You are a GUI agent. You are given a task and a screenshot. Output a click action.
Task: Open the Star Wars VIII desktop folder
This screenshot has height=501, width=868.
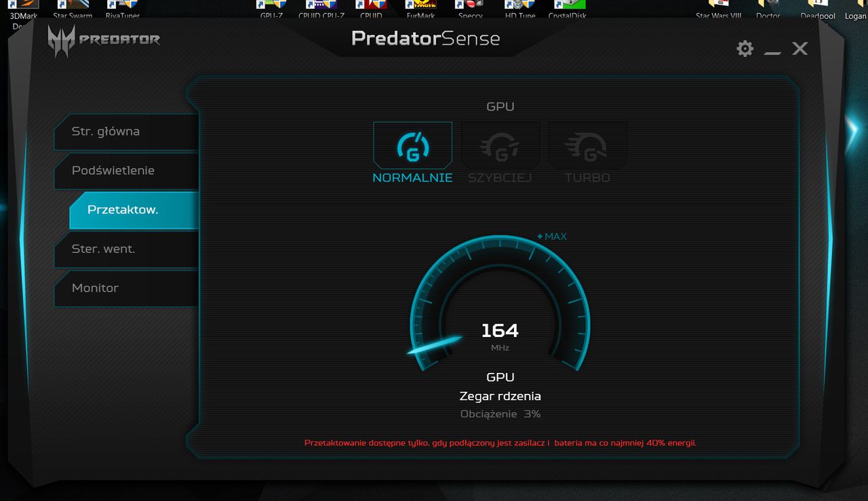click(719, 9)
